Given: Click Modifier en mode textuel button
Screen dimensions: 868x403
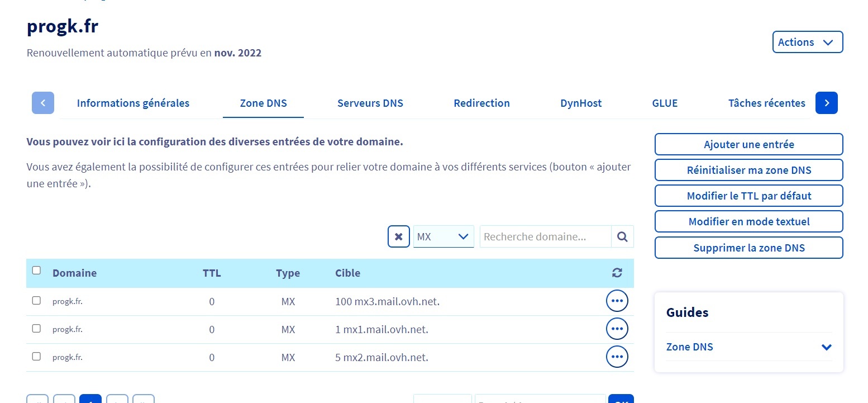Looking at the screenshot, I should pos(748,221).
